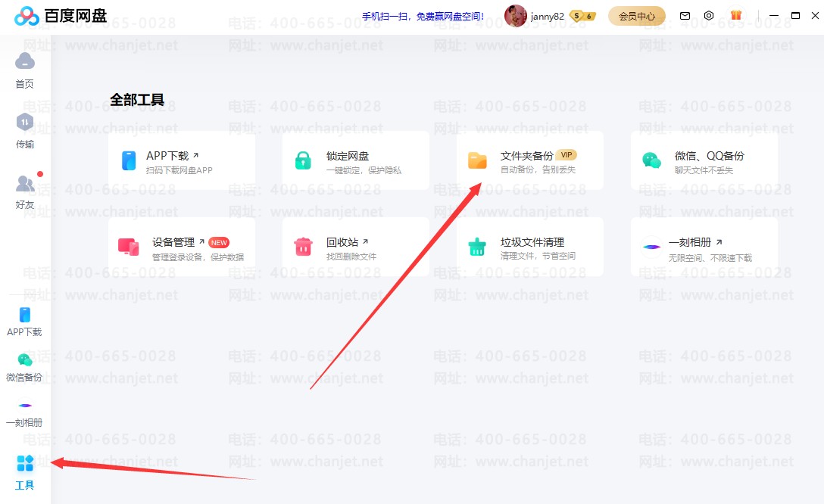
Task: Open the 传输 transfer icon in sidebar
Action: 25,122
